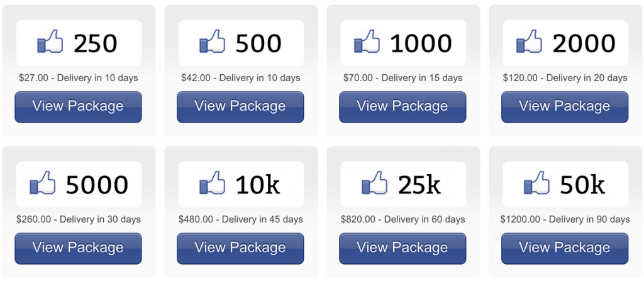Click the 2000 likes number label

point(584,43)
